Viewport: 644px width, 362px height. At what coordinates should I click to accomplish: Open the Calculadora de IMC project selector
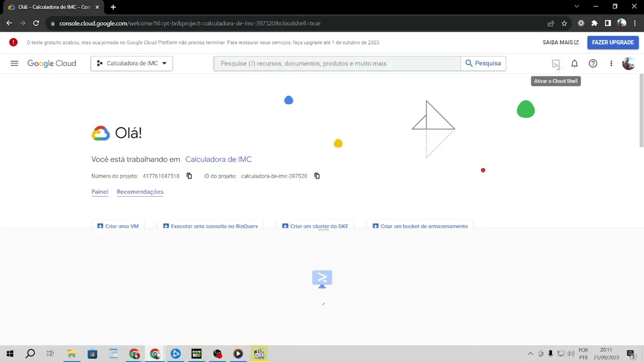point(132,63)
